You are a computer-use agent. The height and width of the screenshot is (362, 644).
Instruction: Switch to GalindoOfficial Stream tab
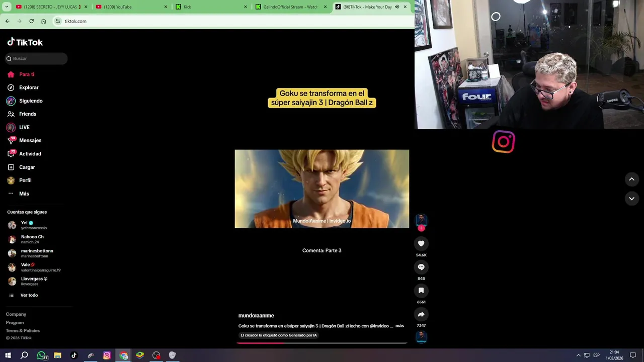pyautogui.click(x=291, y=7)
